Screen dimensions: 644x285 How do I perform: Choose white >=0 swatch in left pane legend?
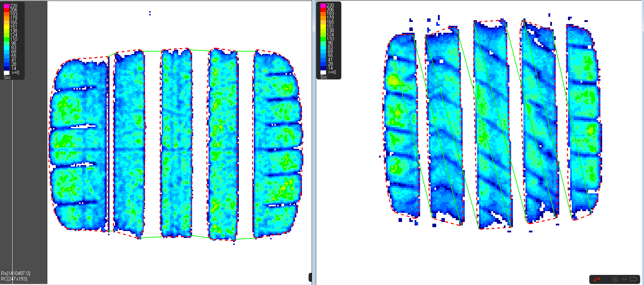click(7, 73)
